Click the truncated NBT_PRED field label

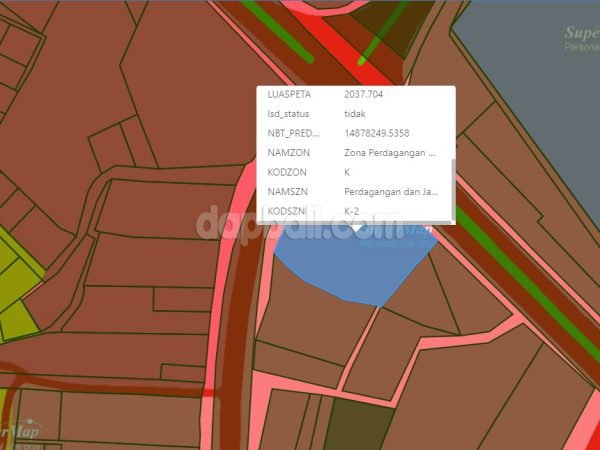[x=294, y=133]
